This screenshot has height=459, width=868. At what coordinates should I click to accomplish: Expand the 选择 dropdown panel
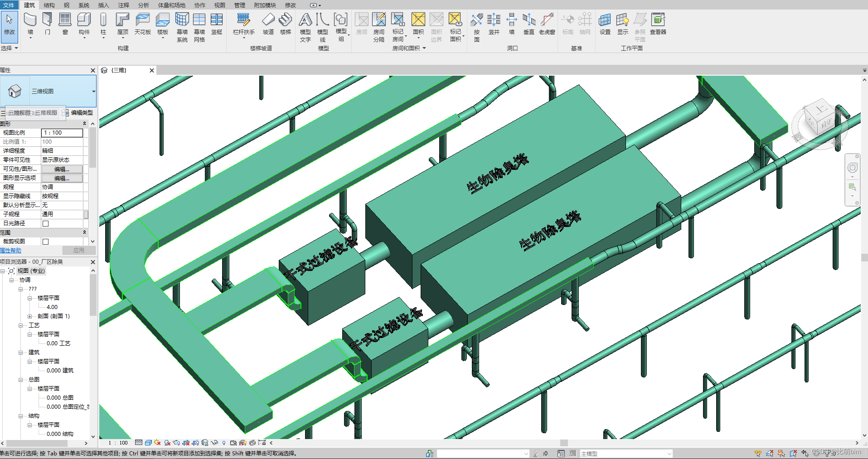pos(10,48)
